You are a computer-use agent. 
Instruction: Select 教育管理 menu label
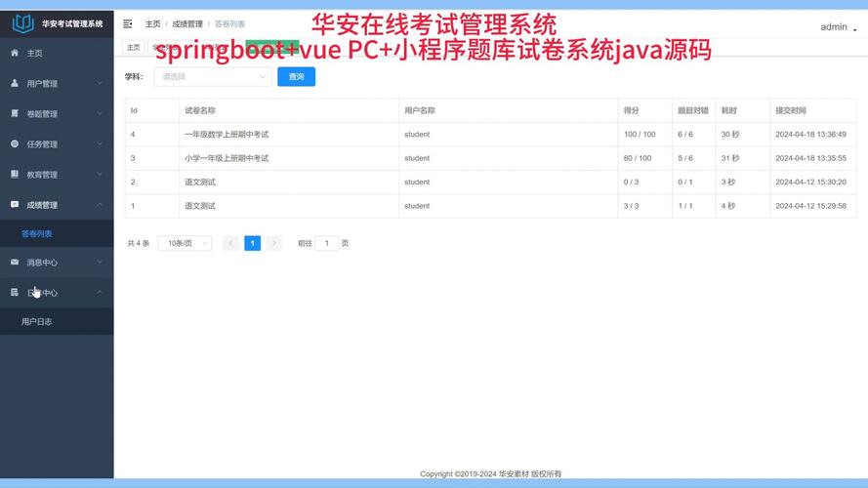point(42,175)
